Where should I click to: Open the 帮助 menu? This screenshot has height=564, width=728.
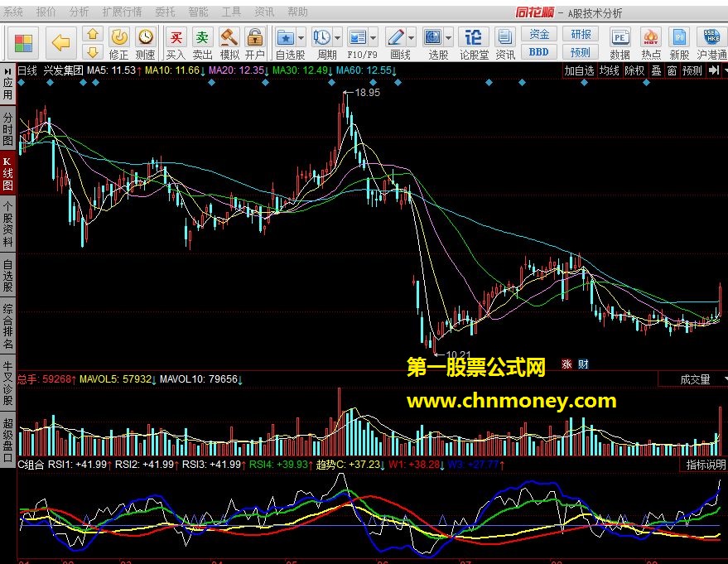(297, 12)
